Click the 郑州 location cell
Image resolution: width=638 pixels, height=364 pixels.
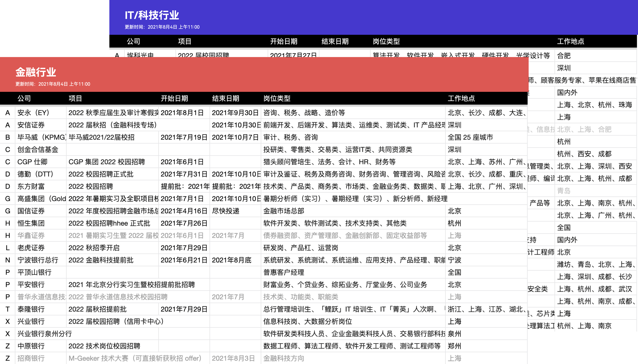[x=486, y=346]
